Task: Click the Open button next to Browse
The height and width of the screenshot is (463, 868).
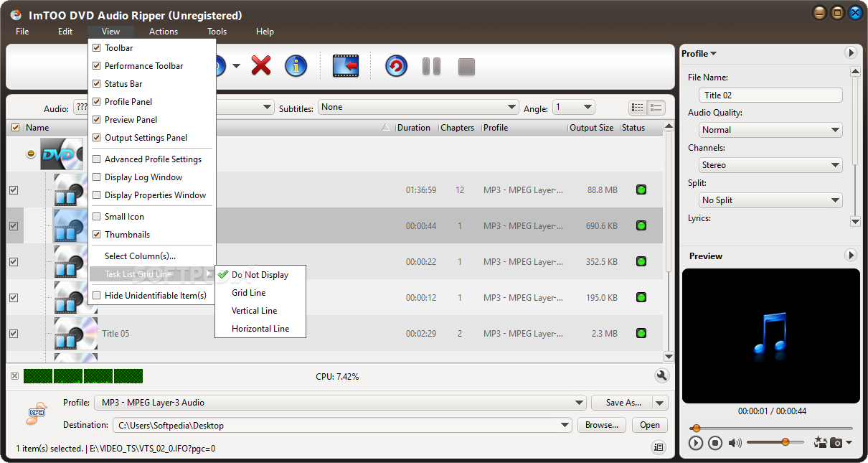Action: tap(650, 425)
